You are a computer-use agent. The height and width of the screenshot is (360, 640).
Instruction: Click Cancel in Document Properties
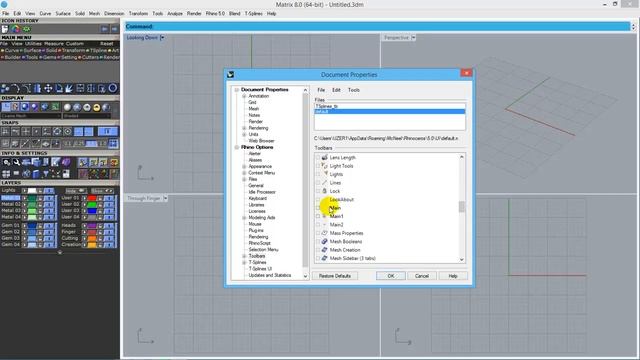click(422, 276)
